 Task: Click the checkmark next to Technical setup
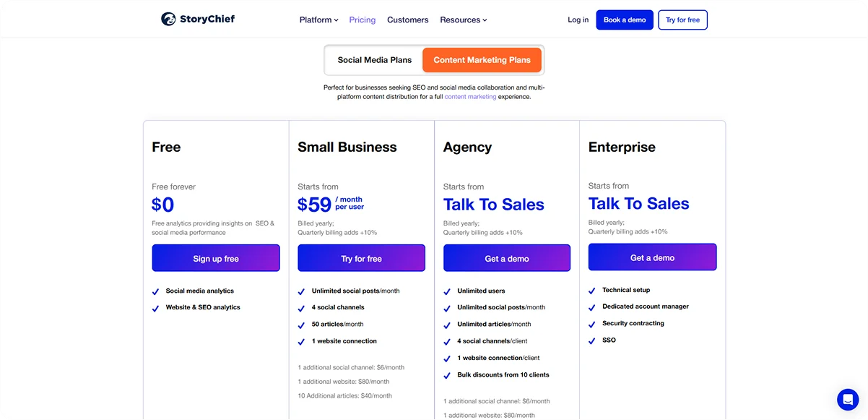pyautogui.click(x=591, y=290)
